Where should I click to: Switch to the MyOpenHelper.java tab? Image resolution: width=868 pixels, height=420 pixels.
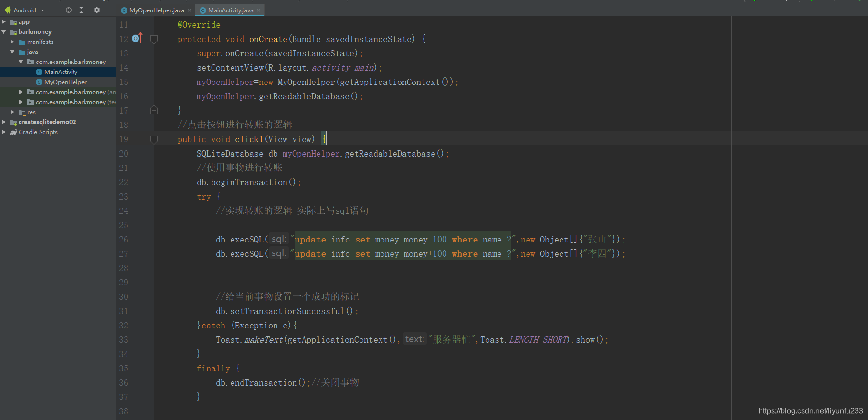pos(156,10)
